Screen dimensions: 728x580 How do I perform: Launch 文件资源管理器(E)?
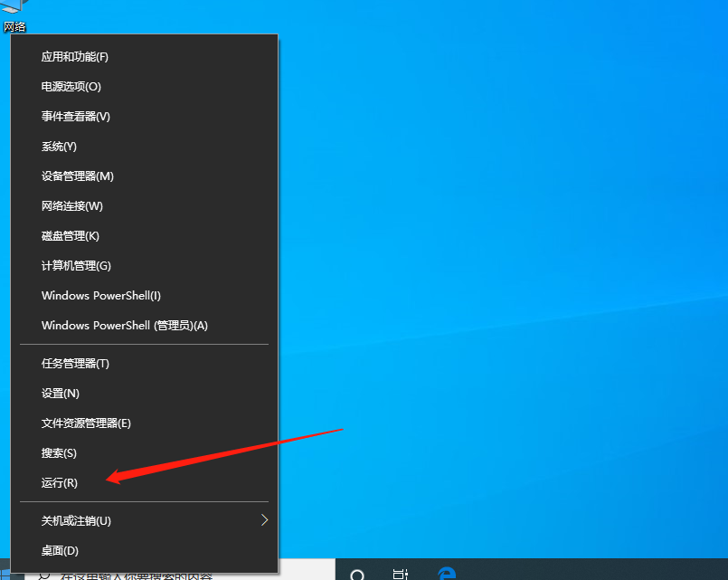pos(86,423)
